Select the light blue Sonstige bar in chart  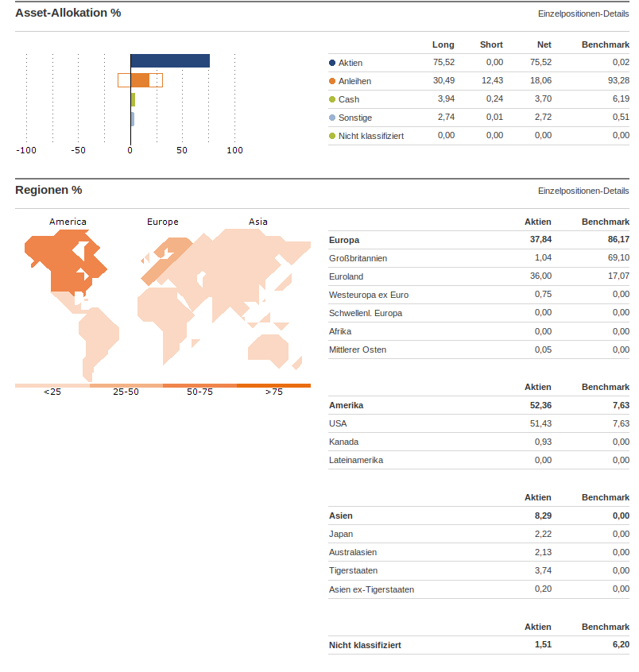coord(133,119)
